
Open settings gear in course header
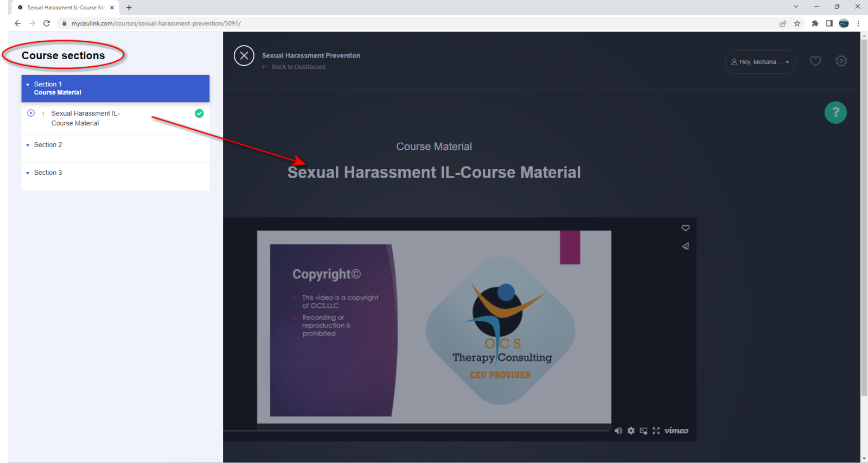click(841, 61)
